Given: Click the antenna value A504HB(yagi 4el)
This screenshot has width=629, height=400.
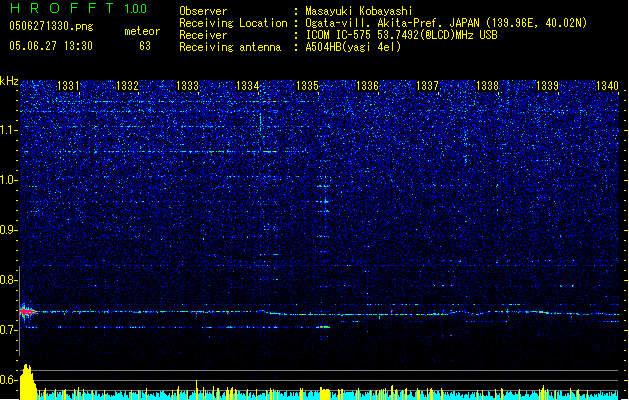Looking at the screenshot, I should point(353,47).
